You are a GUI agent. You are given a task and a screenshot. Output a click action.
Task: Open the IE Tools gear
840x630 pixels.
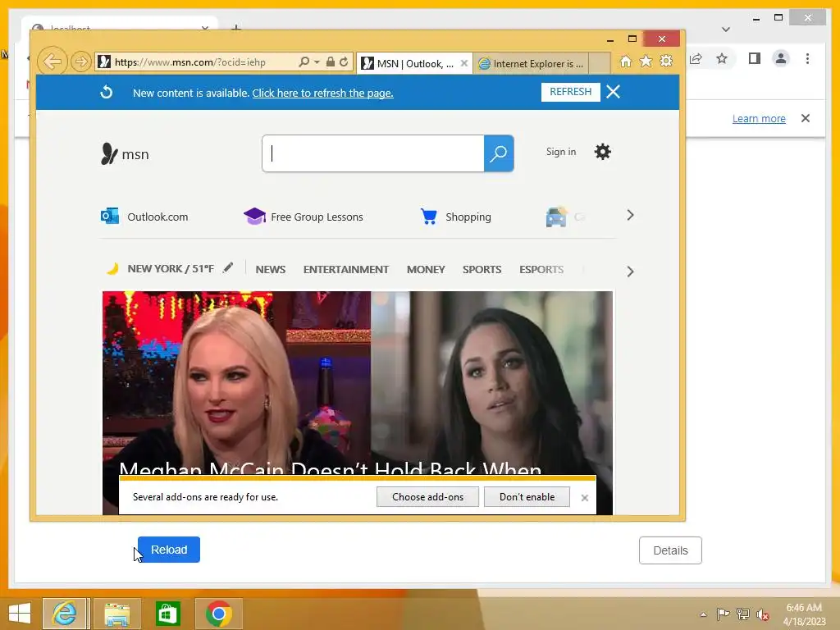point(666,62)
